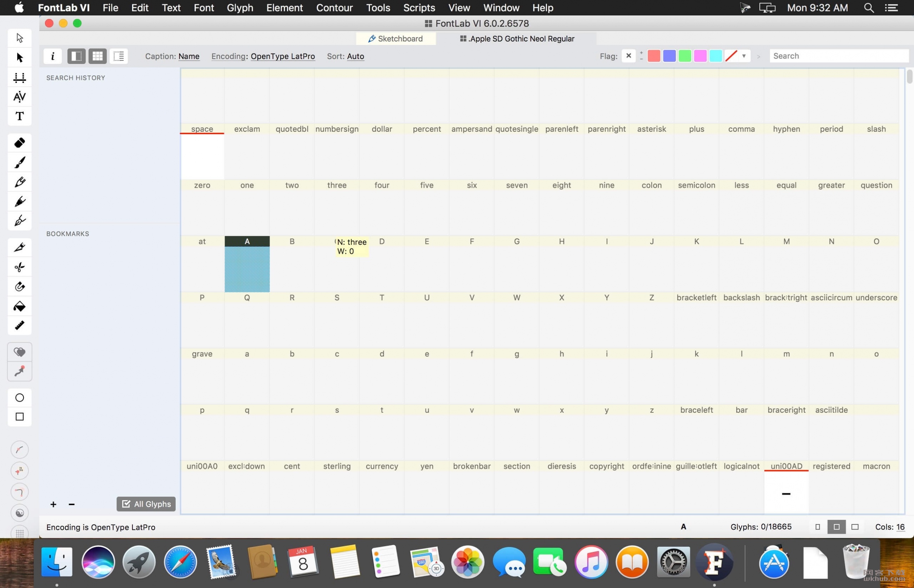Open the Element menu
This screenshot has height=588, width=914.
(285, 7)
